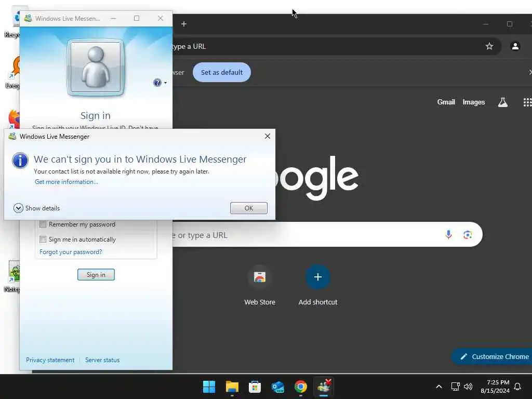The width and height of the screenshot is (532, 399).
Task: Show hidden system tray icons
Action: 438,387
